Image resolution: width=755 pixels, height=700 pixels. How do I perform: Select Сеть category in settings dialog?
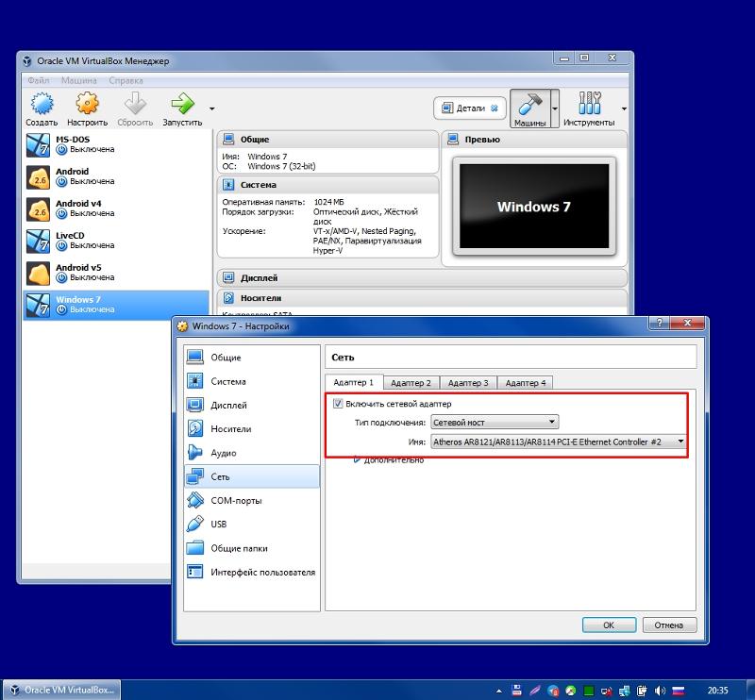(x=252, y=476)
